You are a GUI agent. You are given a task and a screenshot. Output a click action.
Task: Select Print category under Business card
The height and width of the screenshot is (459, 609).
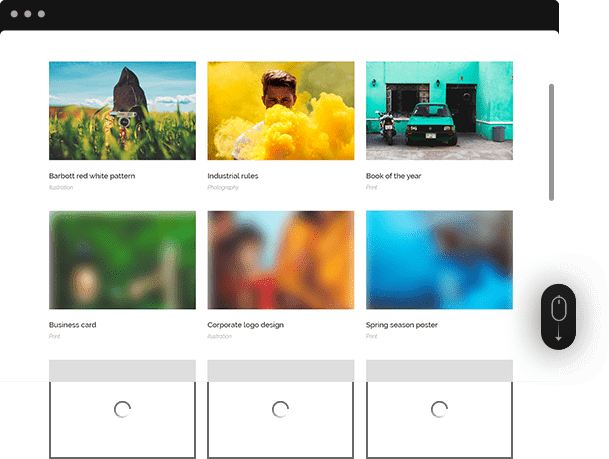click(x=54, y=336)
